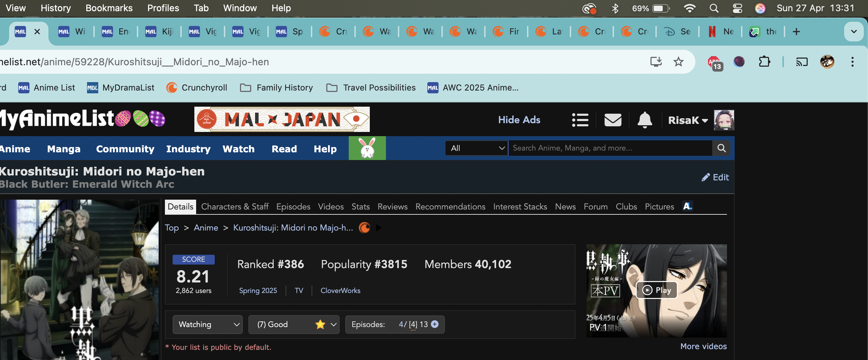Expand the RisaK profile menu
Screen dimensions: 868x360
(687, 120)
